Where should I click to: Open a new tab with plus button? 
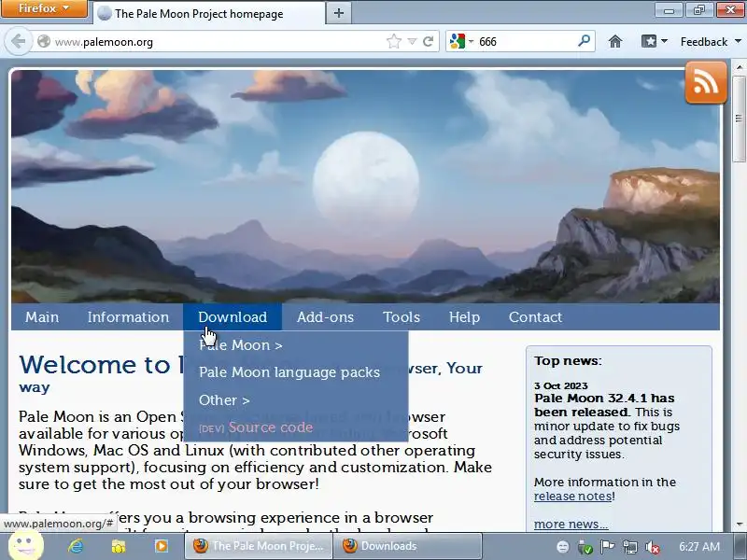(x=339, y=13)
